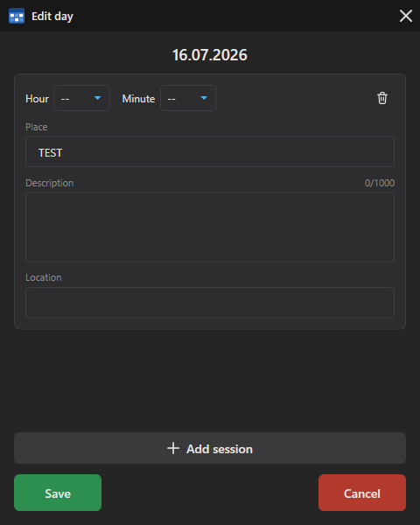Screen dimensions: 420x525
Task: Click the Location label
Action: click(44, 277)
